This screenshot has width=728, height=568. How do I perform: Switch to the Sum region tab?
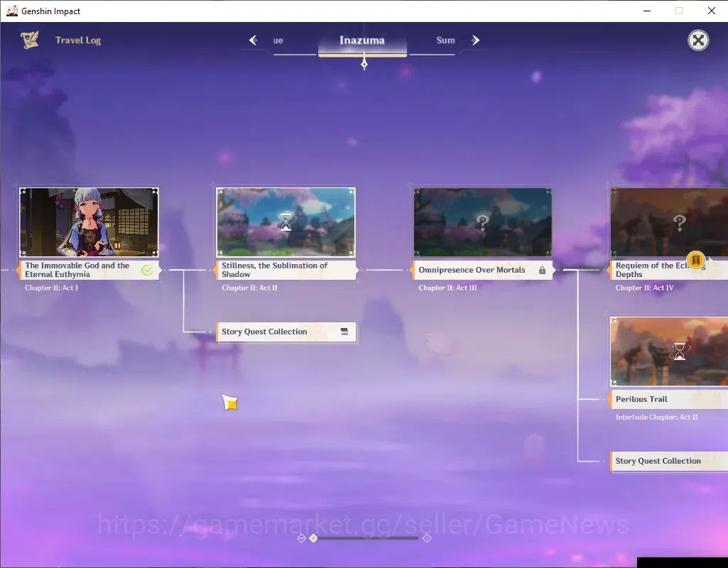tap(445, 40)
